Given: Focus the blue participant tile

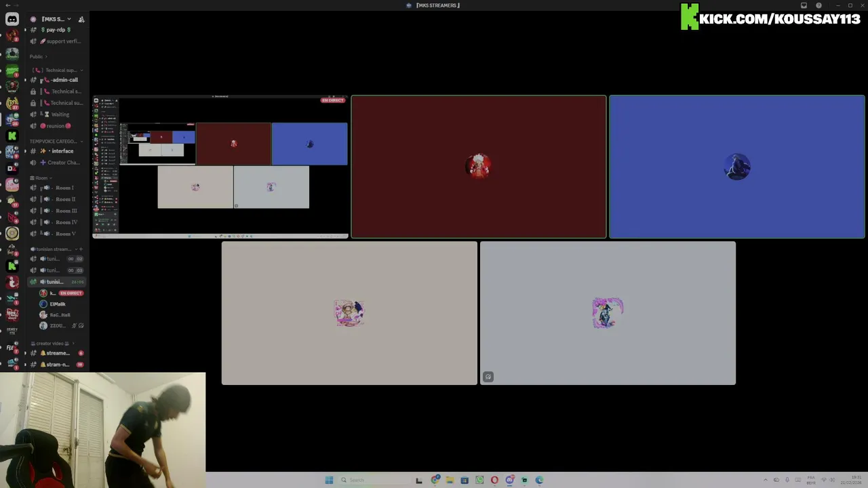Looking at the screenshot, I should point(737,167).
